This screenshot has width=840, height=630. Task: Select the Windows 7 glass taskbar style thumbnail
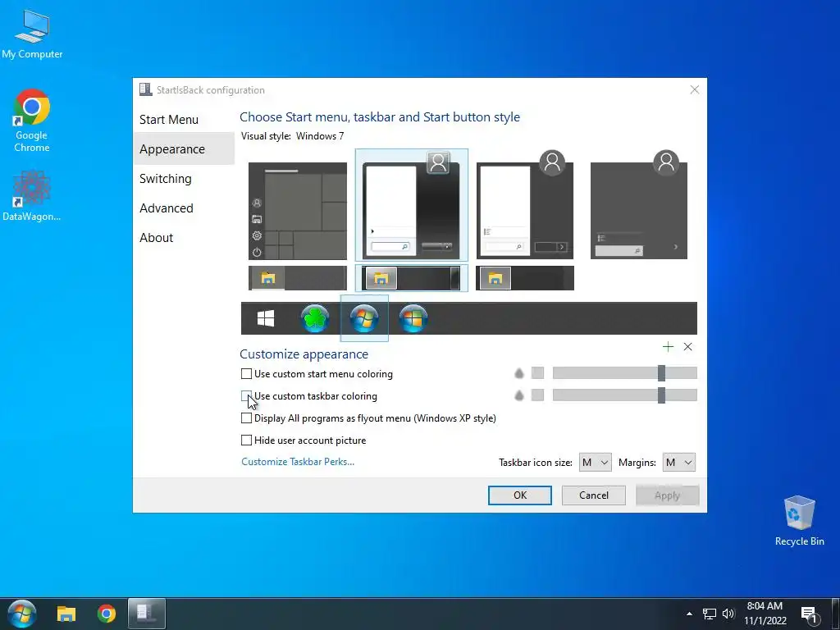point(412,278)
